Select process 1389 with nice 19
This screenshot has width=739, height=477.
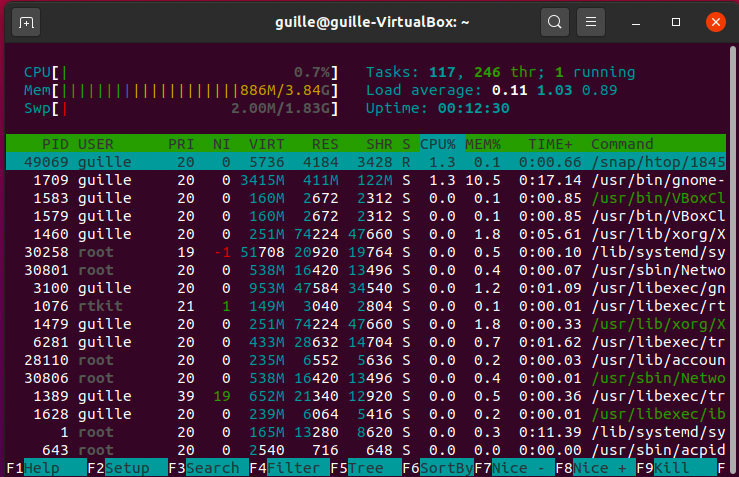(366, 396)
